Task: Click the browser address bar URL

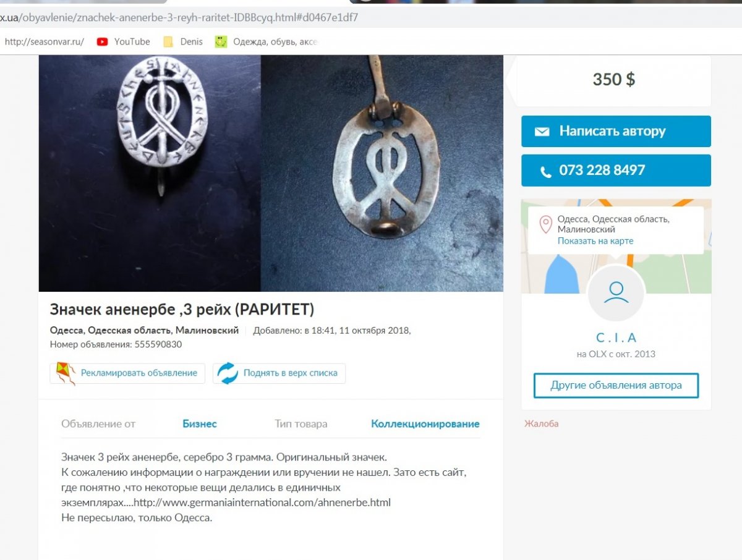Action: click(179, 18)
